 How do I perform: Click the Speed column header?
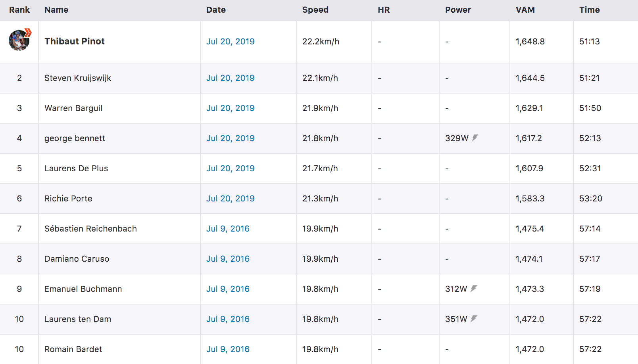(x=315, y=10)
